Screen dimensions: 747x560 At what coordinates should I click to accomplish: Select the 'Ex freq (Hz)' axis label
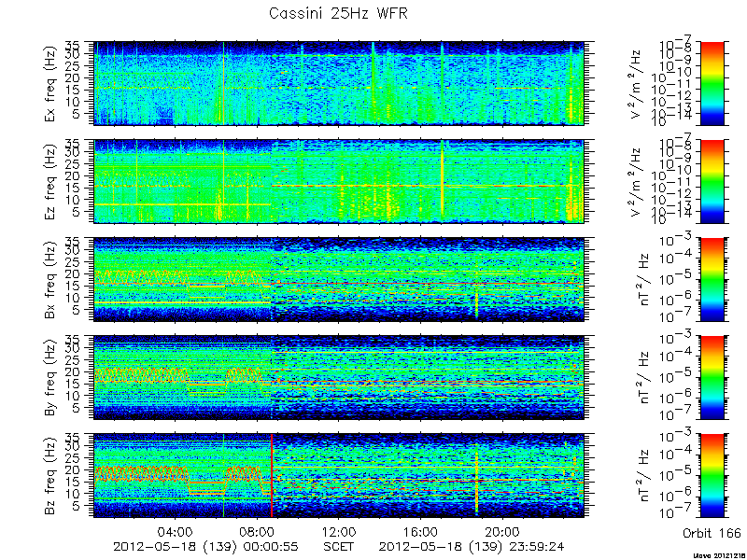(50, 83)
